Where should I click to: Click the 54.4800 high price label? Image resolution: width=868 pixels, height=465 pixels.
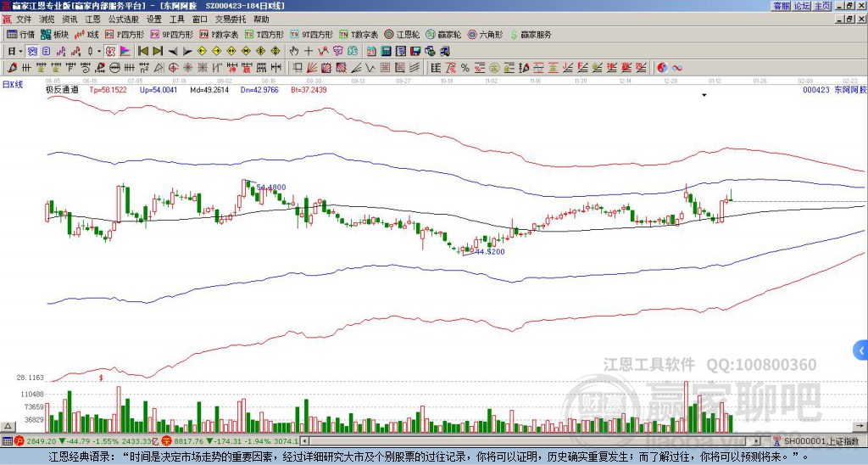click(271, 188)
